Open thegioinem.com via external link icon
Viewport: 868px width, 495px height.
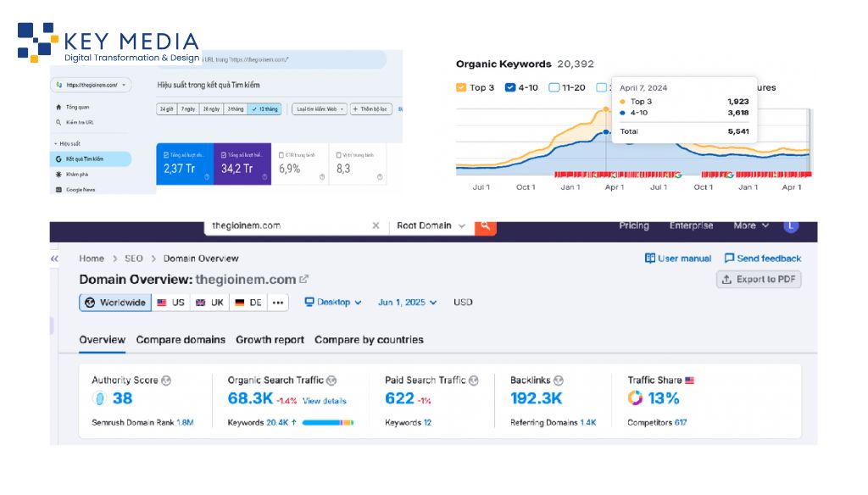304,279
